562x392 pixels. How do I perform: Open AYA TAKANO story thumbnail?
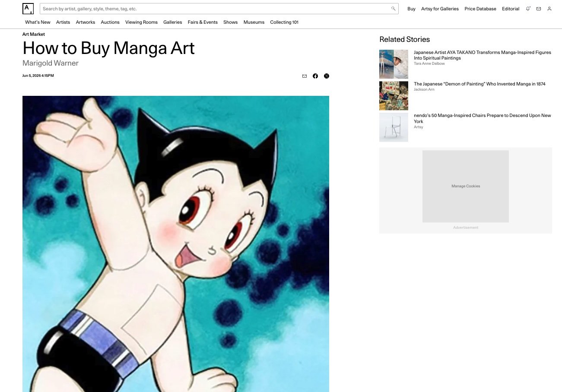pyautogui.click(x=394, y=64)
